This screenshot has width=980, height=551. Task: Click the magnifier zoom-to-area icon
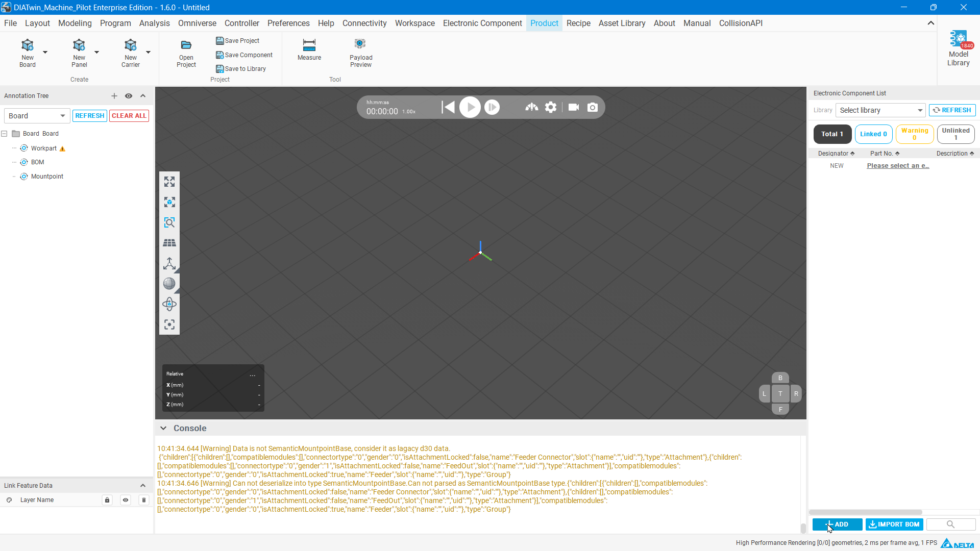click(x=169, y=222)
